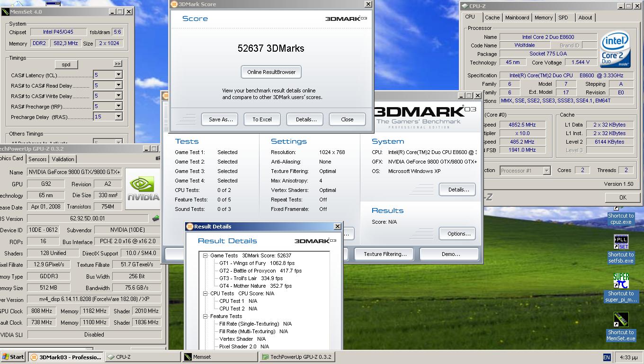
Task: Open the RAS# to CAS# Read Delay dropdown
Action: (118, 85)
